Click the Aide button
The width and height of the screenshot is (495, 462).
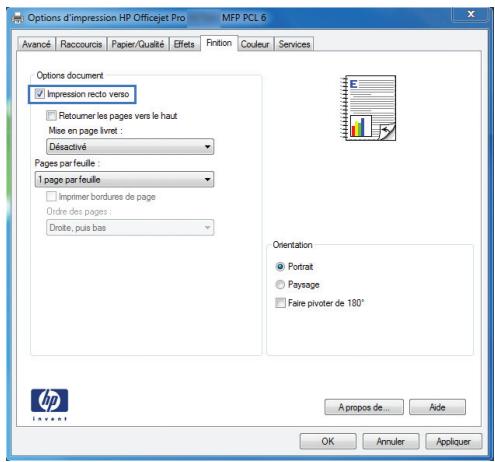437,407
